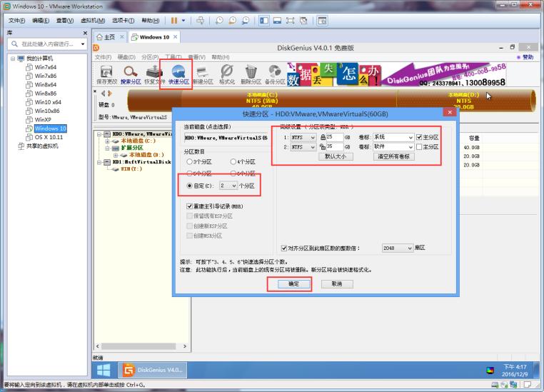Open partition 2 NTFS file system dropdown

(x=303, y=147)
